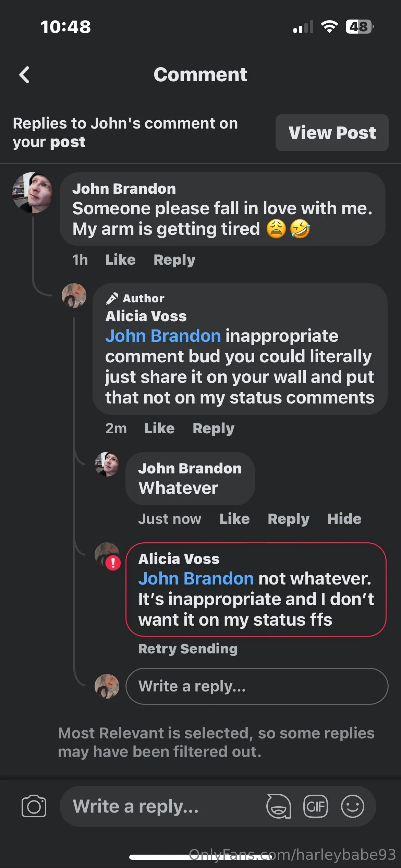401x868 pixels.
Task: Tap Alicia Voss's author reply avatar
Action: click(x=74, y=296)
